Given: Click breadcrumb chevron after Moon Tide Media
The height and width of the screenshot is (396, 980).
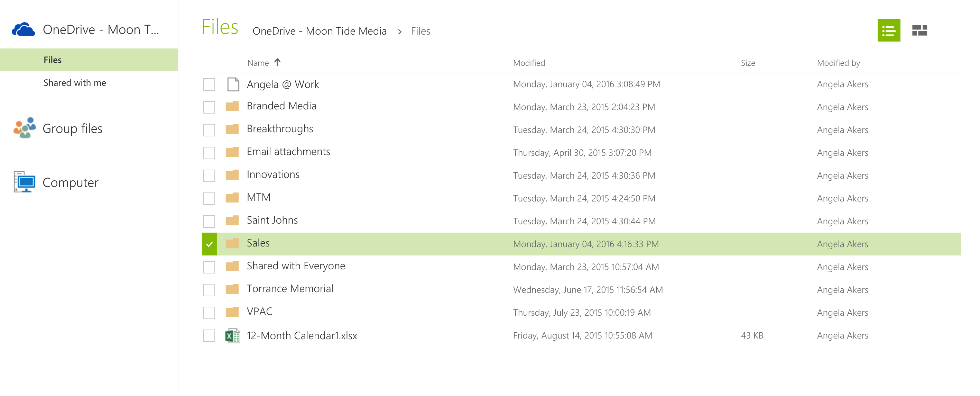Looking at the screenshot, I should click(x=399, y=31).
